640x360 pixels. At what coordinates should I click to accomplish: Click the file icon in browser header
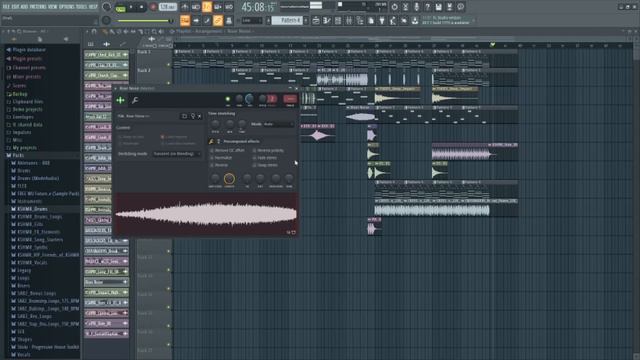pos(40,40)
